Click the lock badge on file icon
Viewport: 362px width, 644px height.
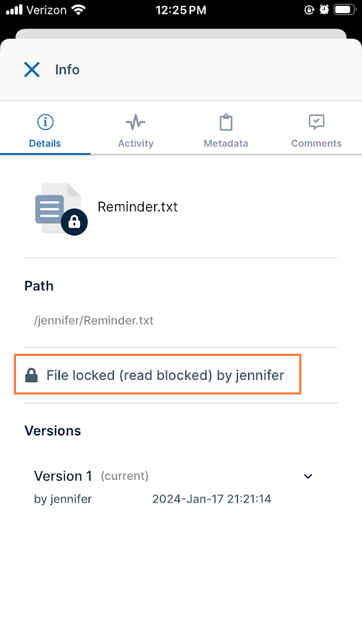click(x=74, y=222)
